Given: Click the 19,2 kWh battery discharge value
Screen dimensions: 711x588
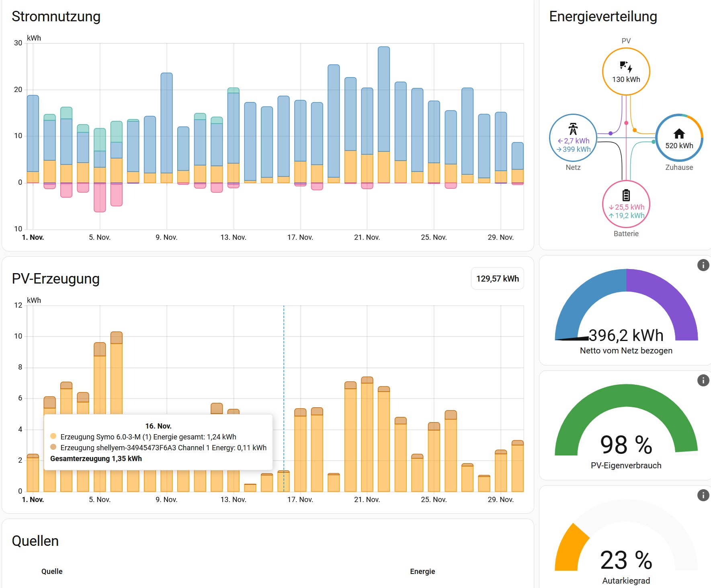Looking at the screenshot, I should coord(629,216).
